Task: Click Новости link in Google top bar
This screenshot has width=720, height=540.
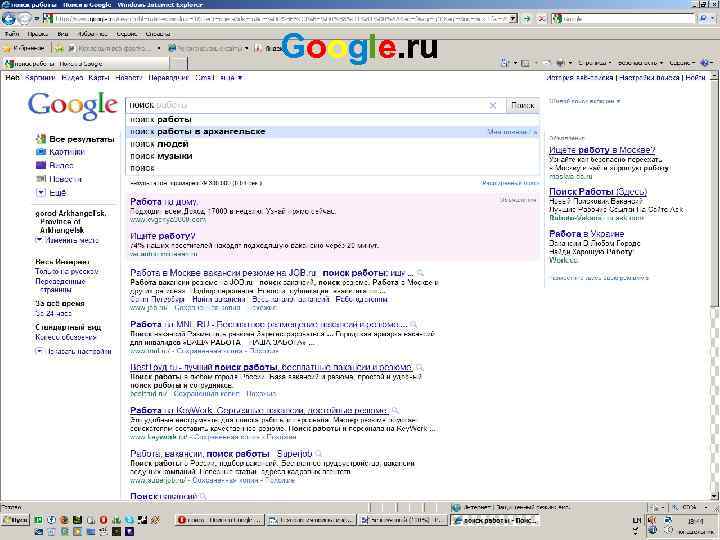Action: (129, 78)
